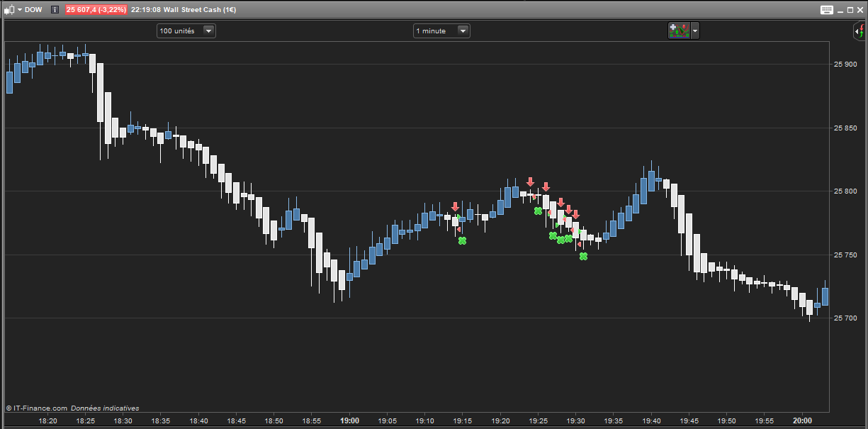The height and width of the screenshot is (429, 868).
Task: Maximize the DOW chart window
Action: click(x=852, y=10)
